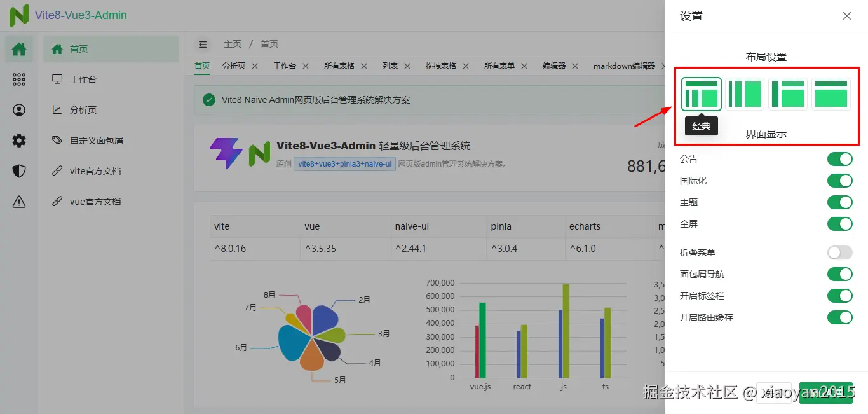Viewport: 868px width, 414px height.
Task: Toggle the 国际化 switch
Action: pyautogui.click(x=839, y=181)
